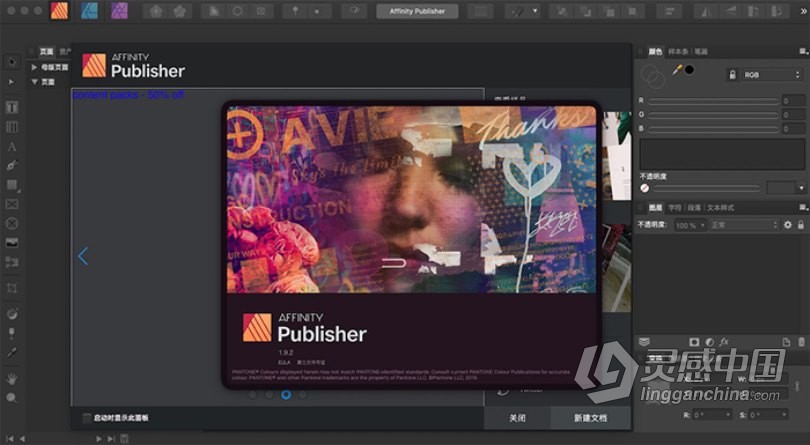Select the Frame Text tool
This screenshot has width=810, height=445.
12,108
